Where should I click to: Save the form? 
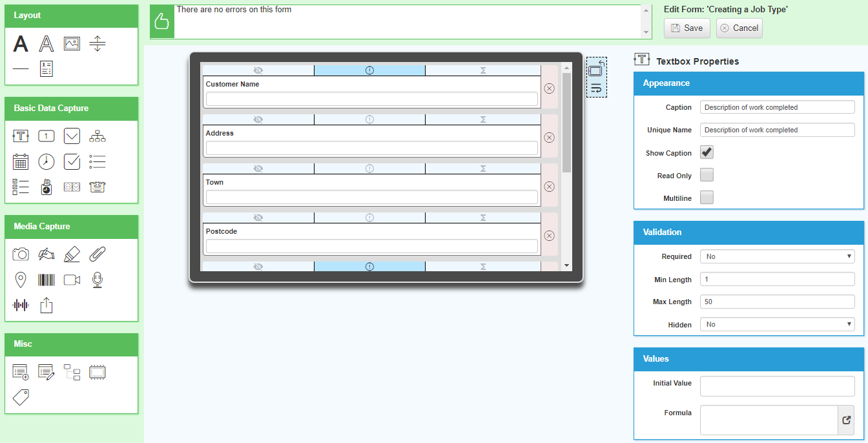(x=687, y=28)
